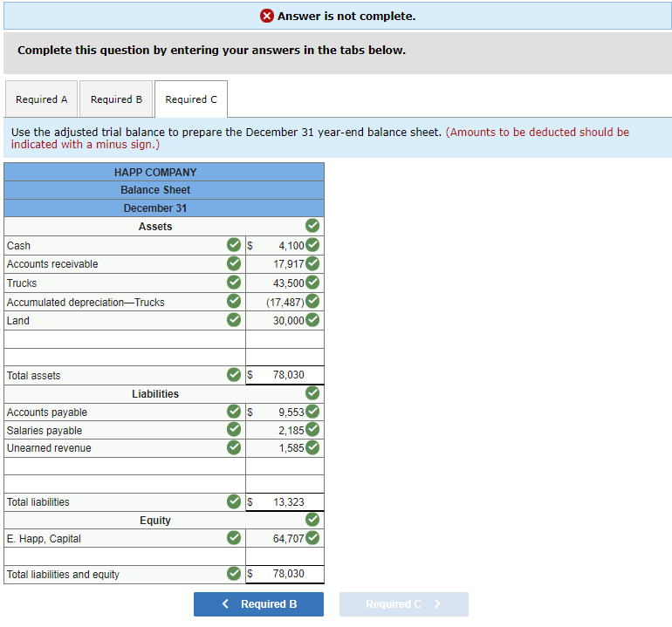
Task: Click the checkmark after 2,185 amount
Action: click(312, 429)
